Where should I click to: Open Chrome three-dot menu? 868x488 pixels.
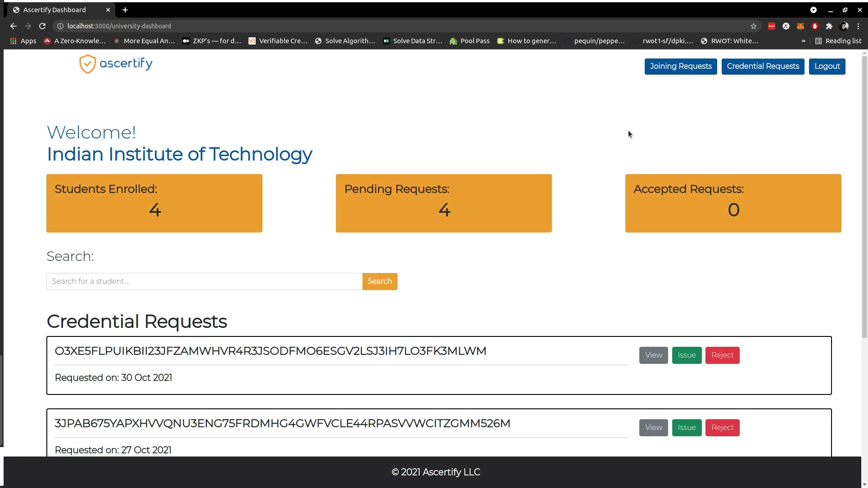tap(859, 26)
